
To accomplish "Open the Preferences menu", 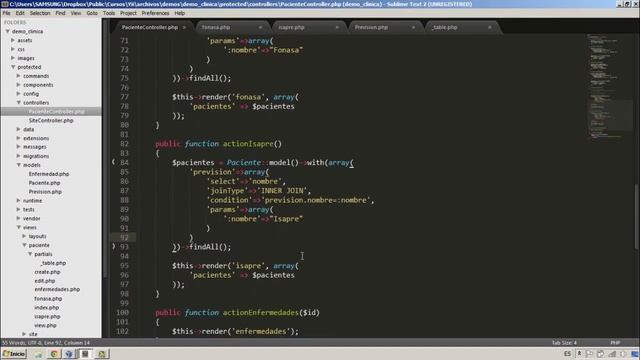I will pyautogui.click(x=156, y=13).
